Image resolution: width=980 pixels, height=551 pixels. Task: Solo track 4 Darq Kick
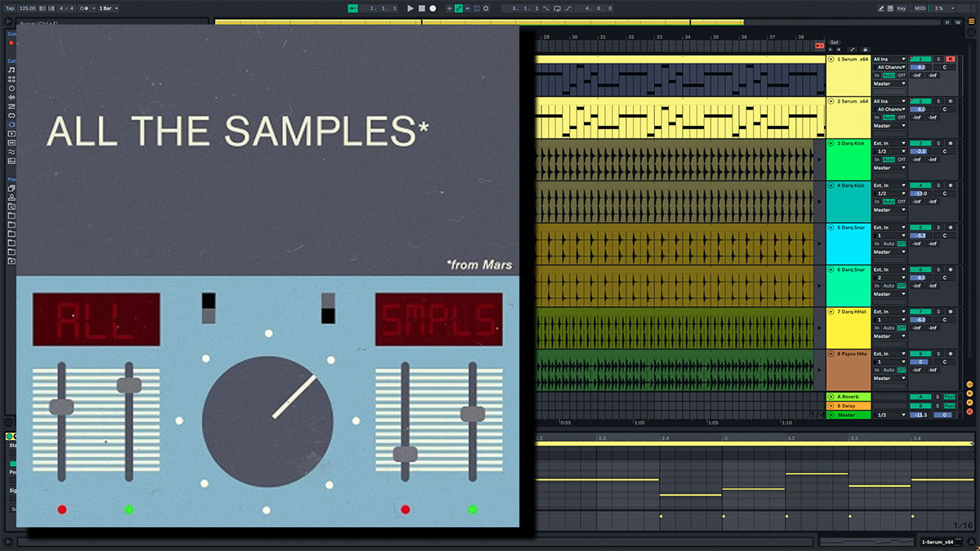click(x=938, y=185)
